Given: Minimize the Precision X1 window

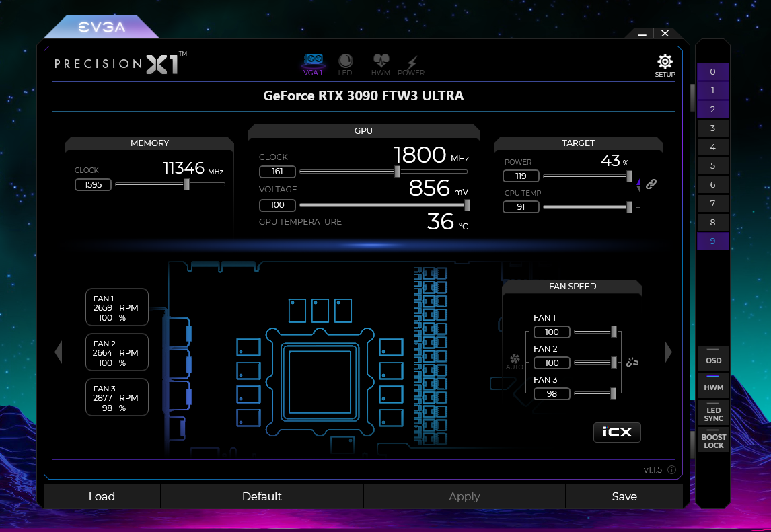Looking at the screenshot, I should (x=642, y=34).
